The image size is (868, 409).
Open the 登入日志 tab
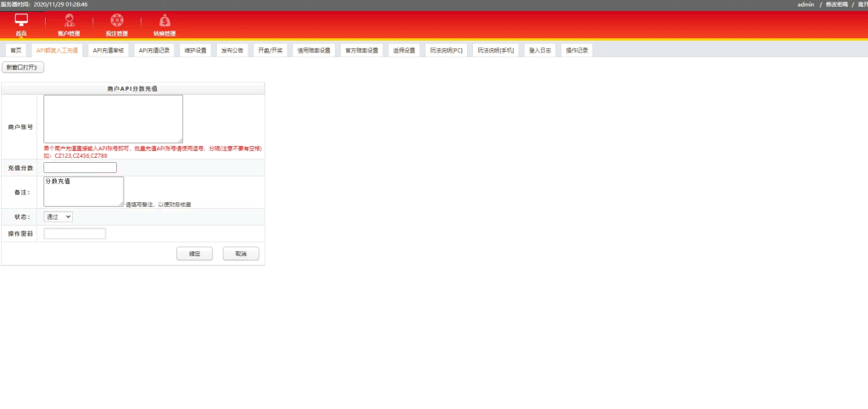[x=539, y=50]
